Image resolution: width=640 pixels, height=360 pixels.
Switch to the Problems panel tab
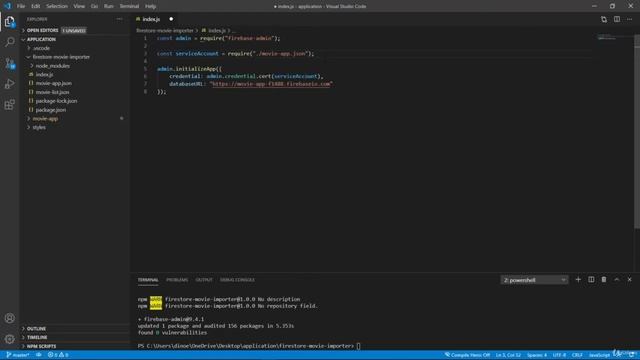(x=177, y=280)
